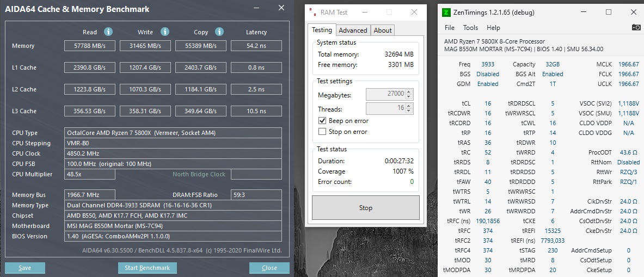The image size is (644, 277).
Task: Enable the Stop on error checkbox
Action: pyautogui.click(x=322, y=132)
